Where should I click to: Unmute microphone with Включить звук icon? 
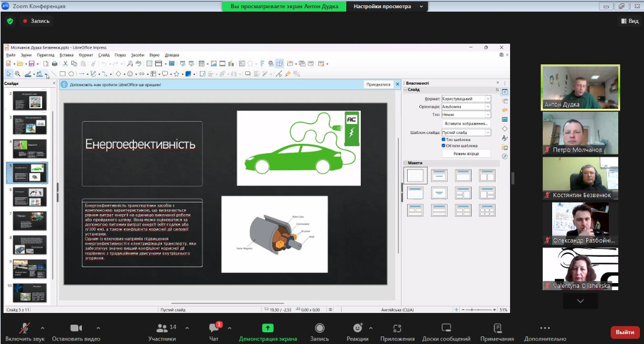click(25, 328)
